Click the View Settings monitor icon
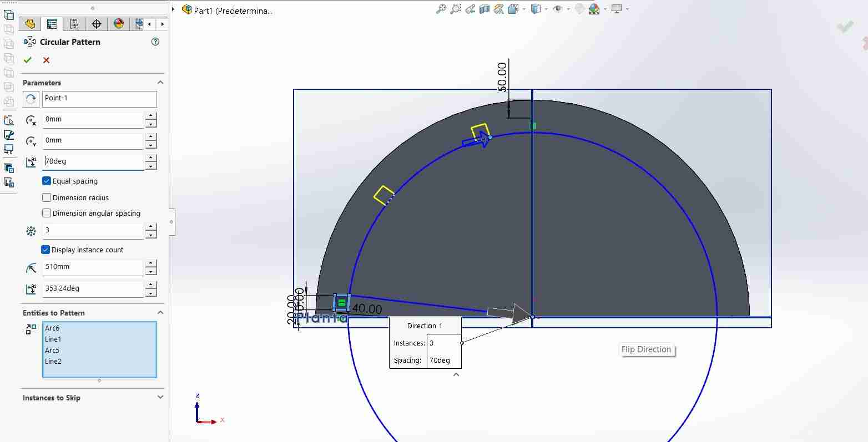The width and height of the screenshot is (868, 442). [617, 9]
